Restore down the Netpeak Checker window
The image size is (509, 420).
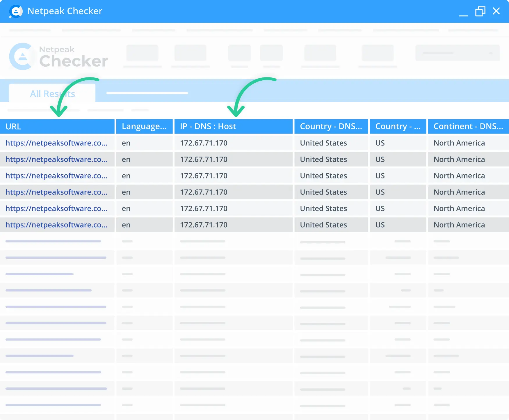pos(480,11)
